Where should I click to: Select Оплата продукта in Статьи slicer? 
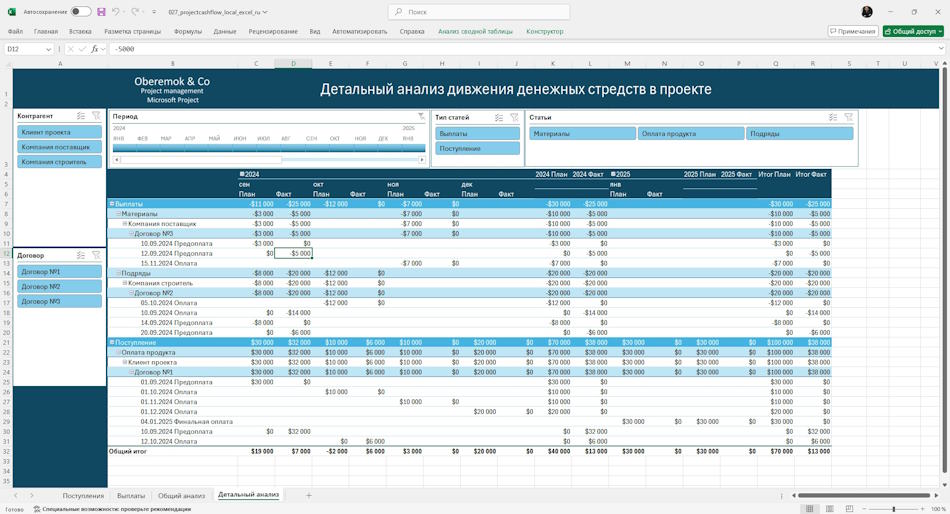pyautogui.click(x=691, y=134)
